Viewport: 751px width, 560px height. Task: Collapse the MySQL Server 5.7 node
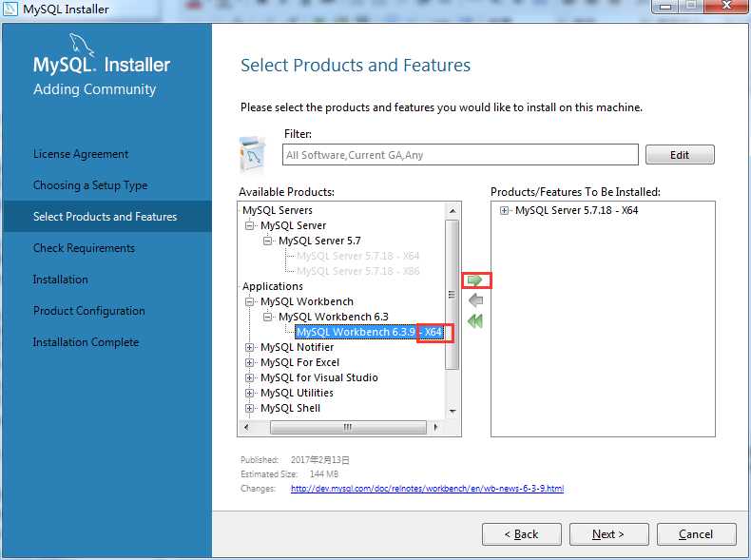tap(267, 241)
